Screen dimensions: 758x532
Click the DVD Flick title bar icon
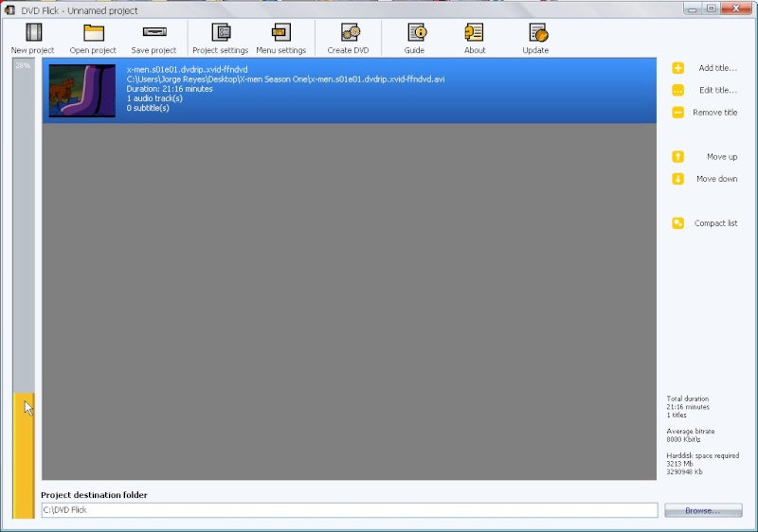[9, 10]
